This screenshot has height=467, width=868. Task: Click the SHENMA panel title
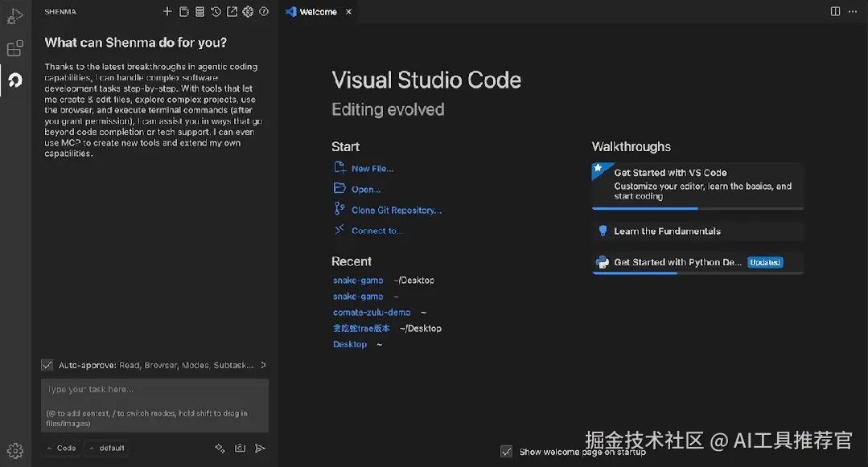point(60,11)
